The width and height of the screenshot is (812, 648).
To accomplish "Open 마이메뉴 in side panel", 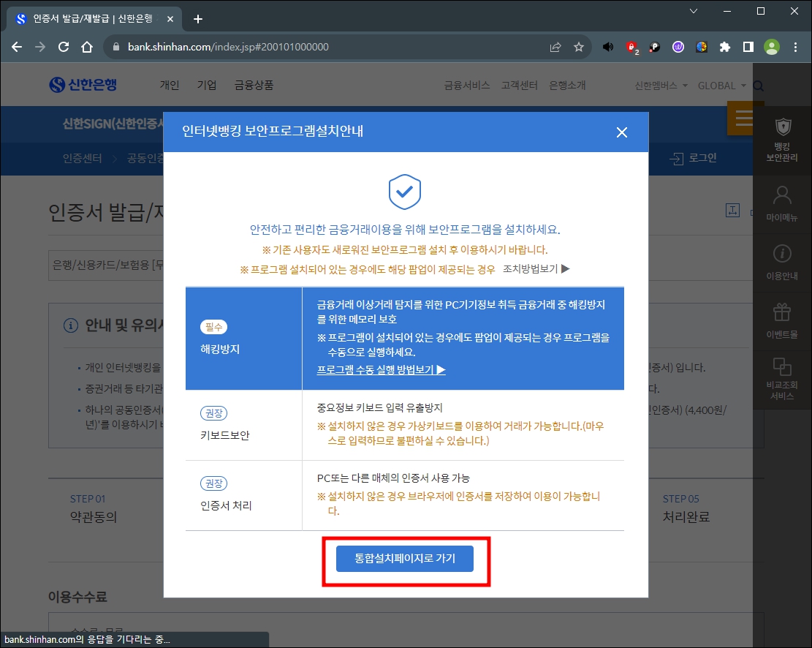I will tap(782, 204).
